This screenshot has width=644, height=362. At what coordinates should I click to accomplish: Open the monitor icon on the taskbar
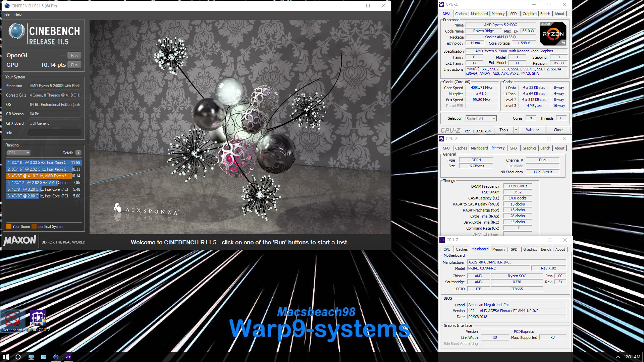(x=31, y=357)
